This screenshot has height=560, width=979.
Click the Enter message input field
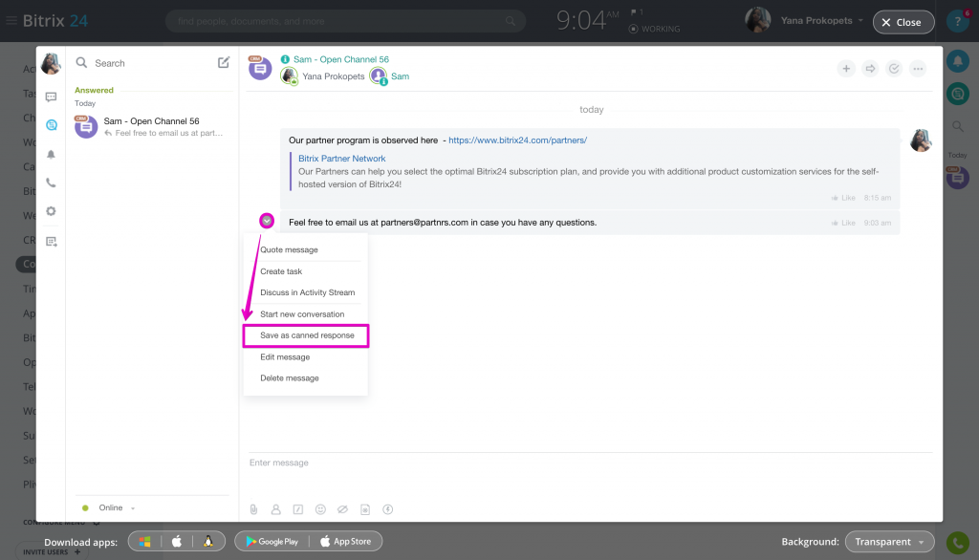[590, 463]
